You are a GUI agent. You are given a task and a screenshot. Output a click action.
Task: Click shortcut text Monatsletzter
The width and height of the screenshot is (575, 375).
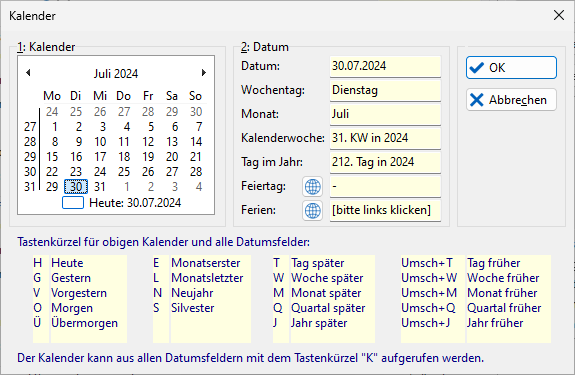(207, 278)
